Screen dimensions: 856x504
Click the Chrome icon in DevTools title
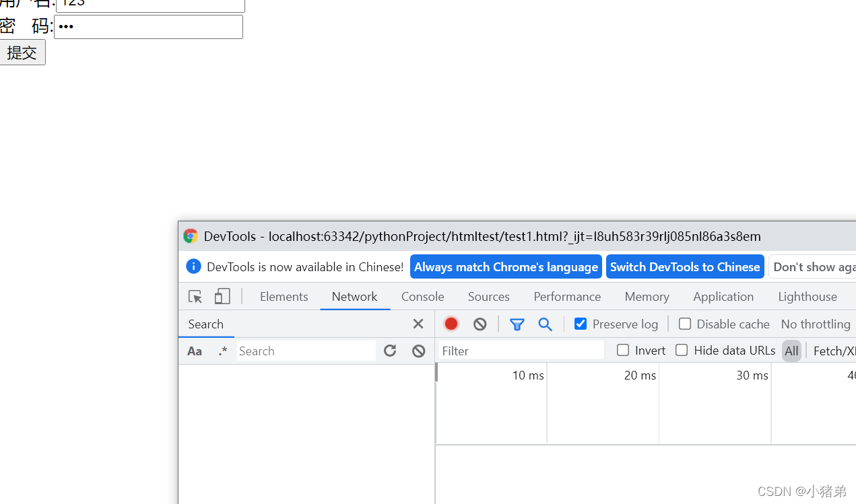pyautogui.click(x=191, y=236)
